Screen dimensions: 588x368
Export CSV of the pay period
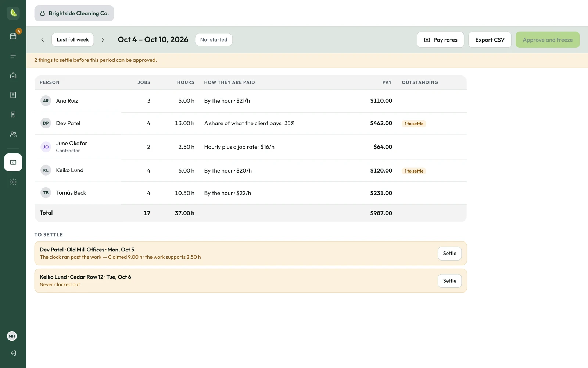click(x=490, y=40)
